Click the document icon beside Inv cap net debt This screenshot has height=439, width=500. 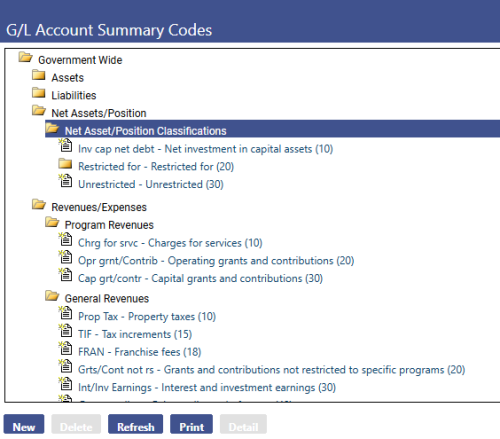pyautogui.click(x=65, y=146)
